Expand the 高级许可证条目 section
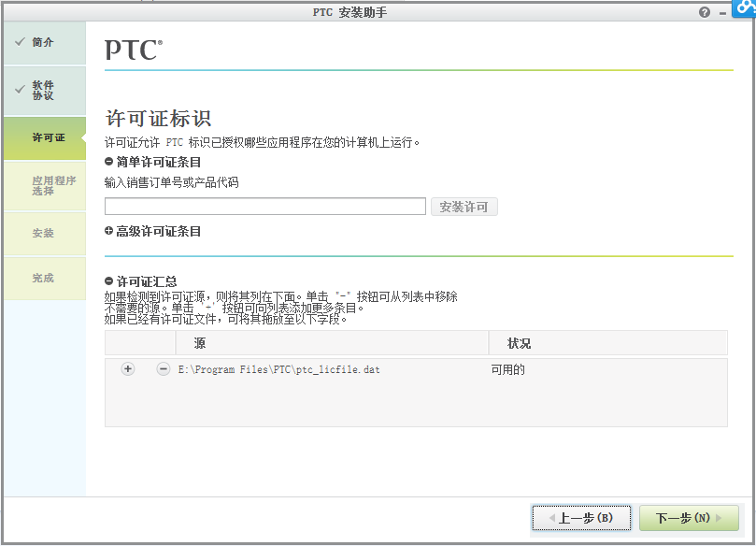Viewport: 756px width, 546px height. (109, 231)
